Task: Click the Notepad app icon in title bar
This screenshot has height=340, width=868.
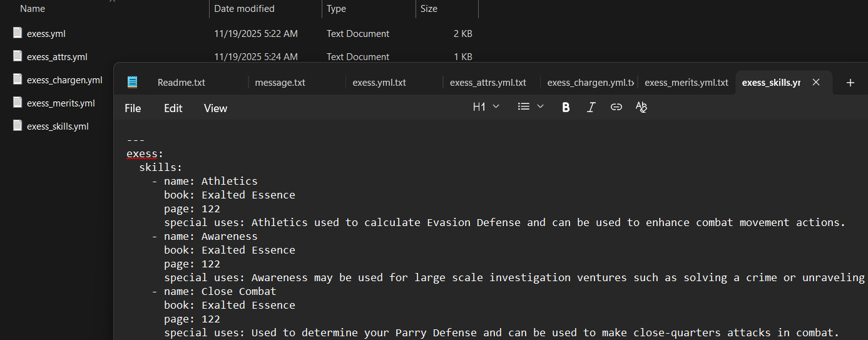Action: click(132, 82)
